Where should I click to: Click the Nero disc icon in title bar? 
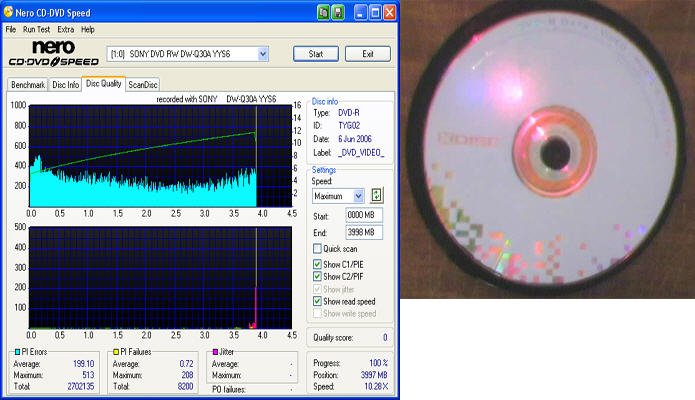click(x=8, y=12)
